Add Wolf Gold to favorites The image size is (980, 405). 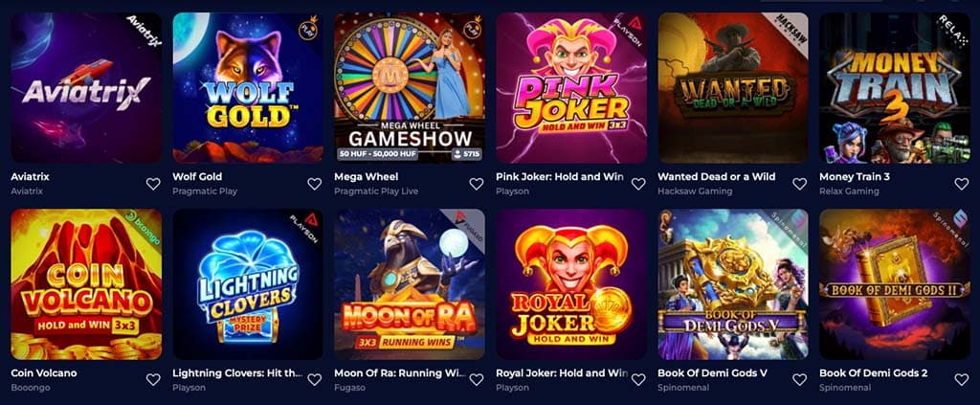point(314,184)
